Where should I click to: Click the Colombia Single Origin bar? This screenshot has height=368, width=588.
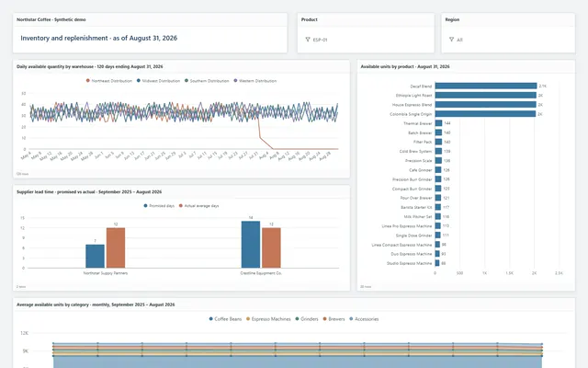click(485, 114)
